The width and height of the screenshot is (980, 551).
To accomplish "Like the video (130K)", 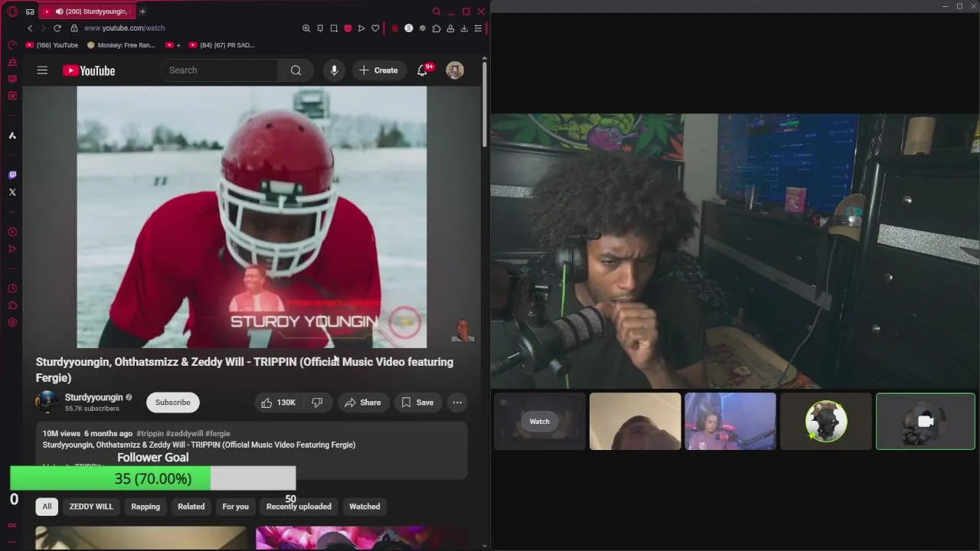I will 279,403.
